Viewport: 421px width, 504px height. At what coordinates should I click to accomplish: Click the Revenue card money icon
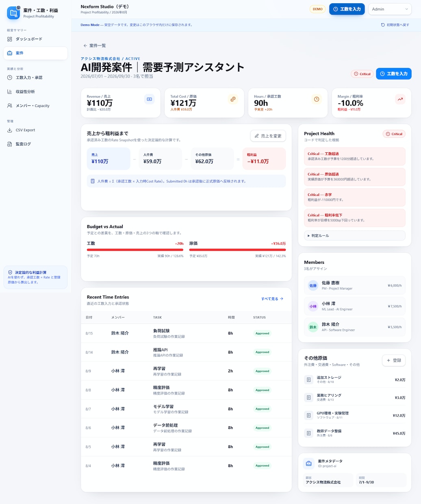coord(149,99)
